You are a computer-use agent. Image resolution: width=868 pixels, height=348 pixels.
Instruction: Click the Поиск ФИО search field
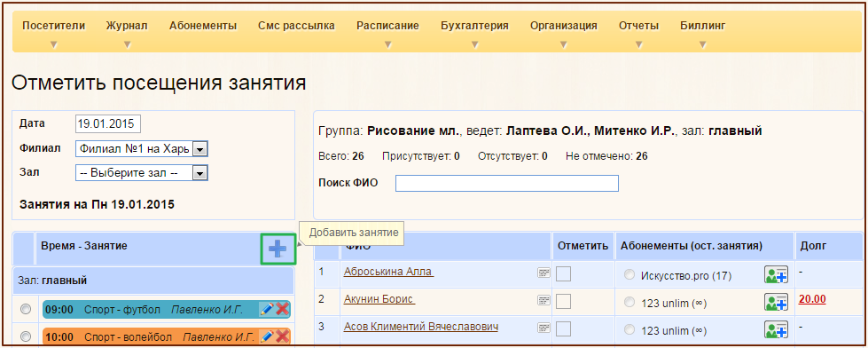click(506, 184)
